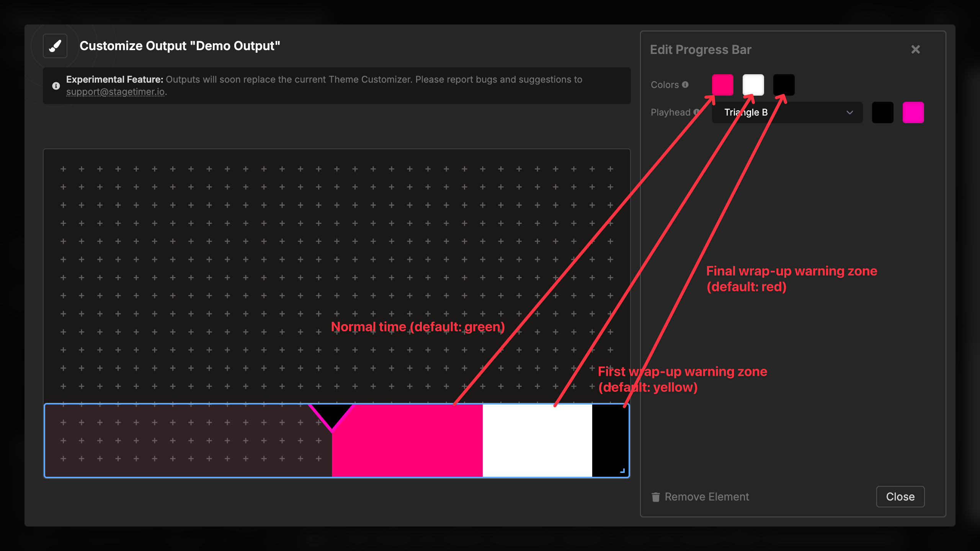Image resolution: width=980 pixels, height=551 pixels.
Task: Expand the playhead style list via chevron
Action: (850, 112)
